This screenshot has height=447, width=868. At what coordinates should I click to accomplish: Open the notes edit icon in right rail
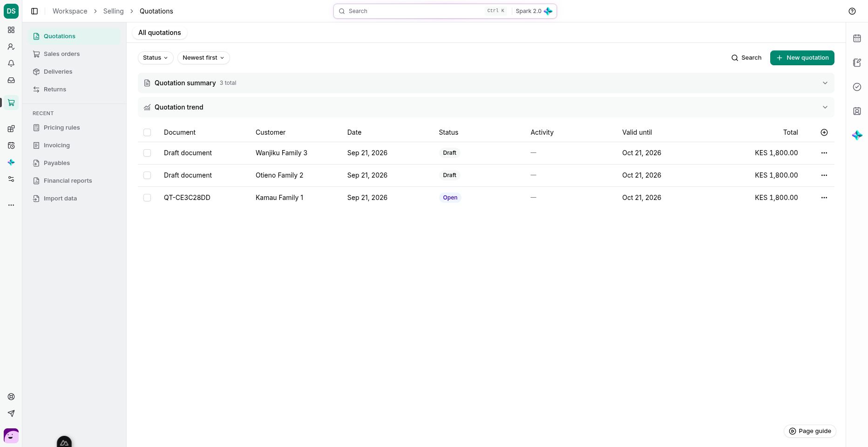(857, 62)
